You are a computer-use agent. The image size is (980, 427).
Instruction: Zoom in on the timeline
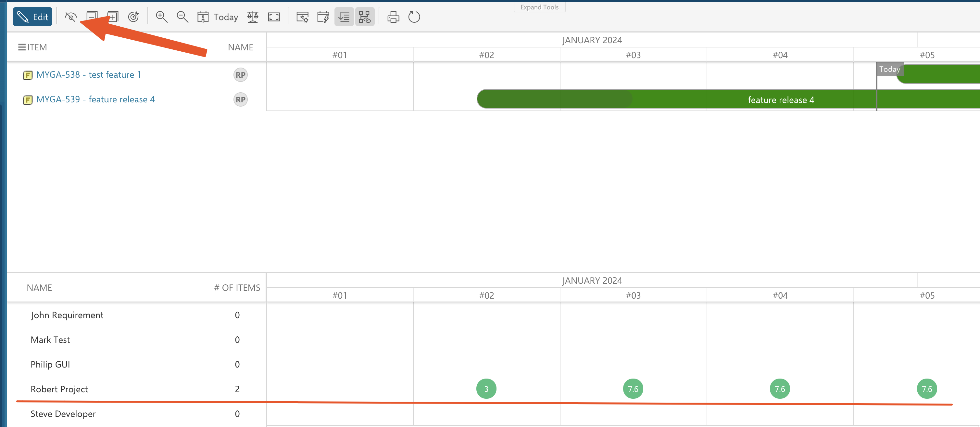pos(162,17)
